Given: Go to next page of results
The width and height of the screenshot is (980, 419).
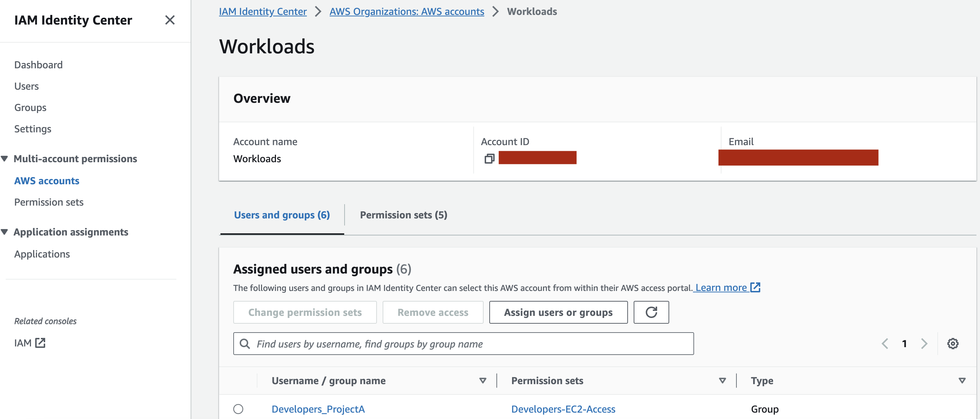Looking at the screenshot, I should (925, 343).
